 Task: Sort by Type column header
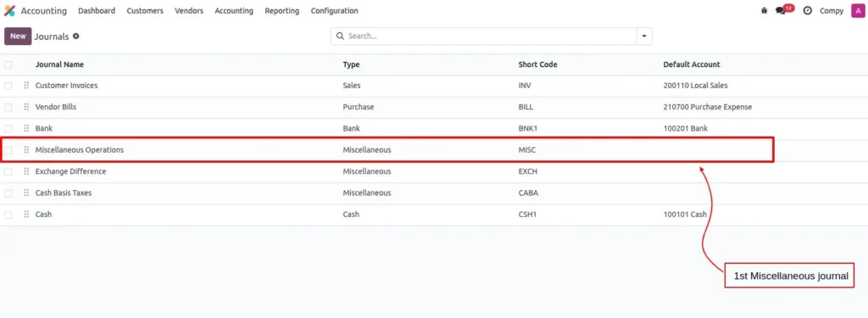tap(351, 64)
